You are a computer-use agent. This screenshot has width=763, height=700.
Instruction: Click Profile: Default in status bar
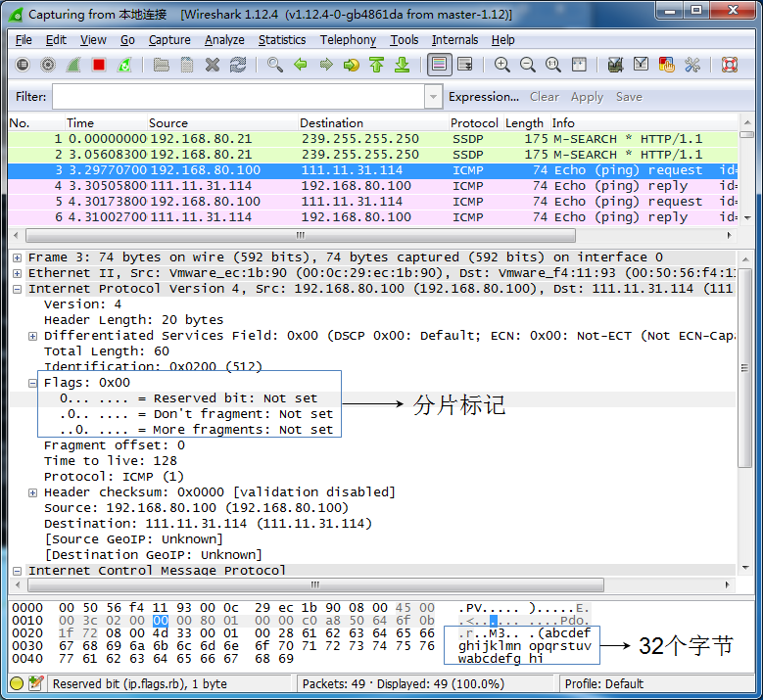click(x=604, y=683)
